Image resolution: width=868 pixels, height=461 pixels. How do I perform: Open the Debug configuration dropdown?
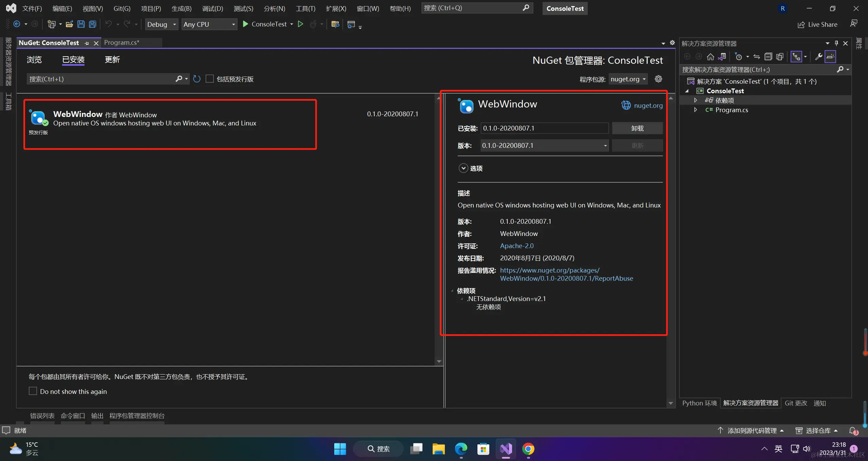click(162, 24)
